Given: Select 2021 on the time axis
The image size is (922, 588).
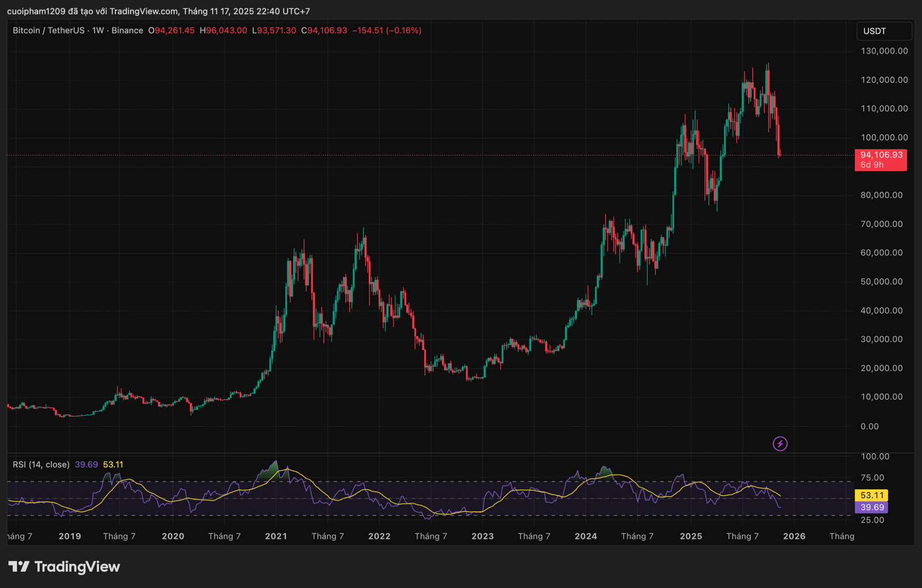Looking at the screenshot, I should coord(276,536).
